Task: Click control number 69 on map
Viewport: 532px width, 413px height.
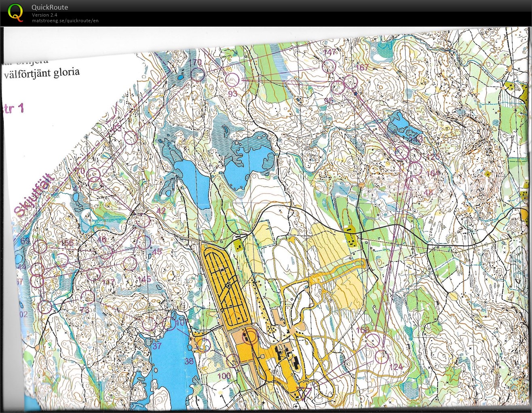Action: (x=25, y=241)
